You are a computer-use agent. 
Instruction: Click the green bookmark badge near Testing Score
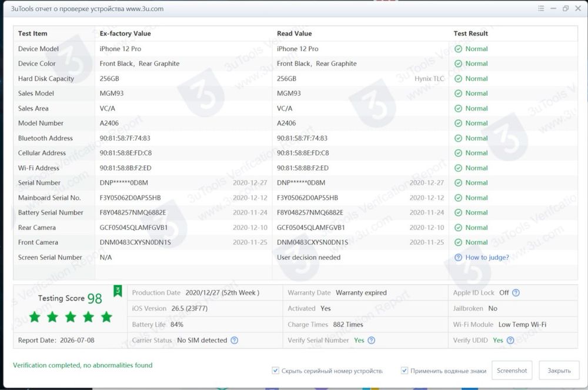[x=118, y=291]
